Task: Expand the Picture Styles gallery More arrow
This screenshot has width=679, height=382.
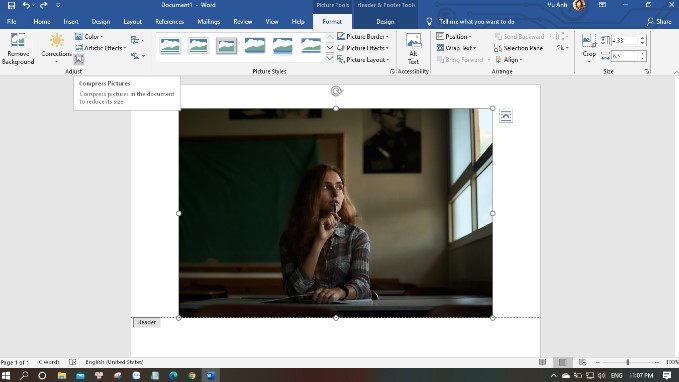Action: coord(330,58)
